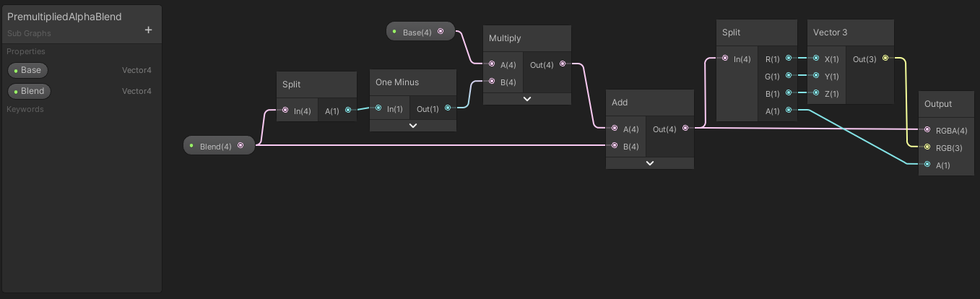
Task: Expand the One Minus node chevron
Action: point(413,125)
